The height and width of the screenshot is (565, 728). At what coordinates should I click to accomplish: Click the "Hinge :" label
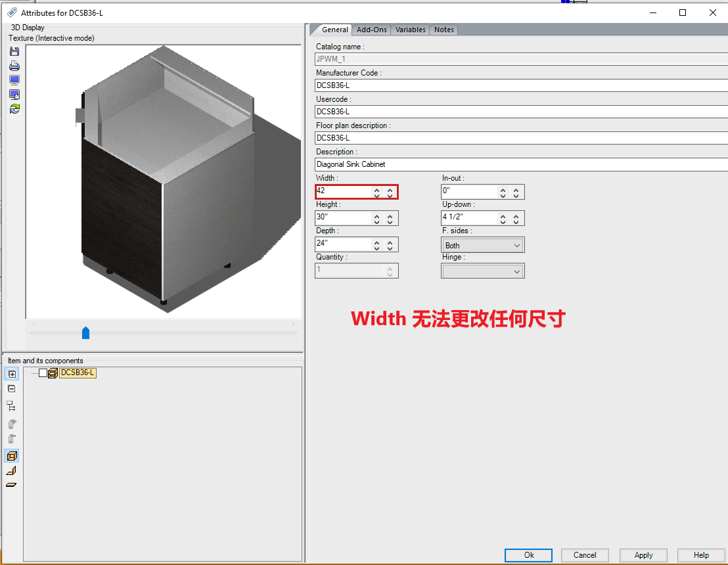click(x=453, y=257)
